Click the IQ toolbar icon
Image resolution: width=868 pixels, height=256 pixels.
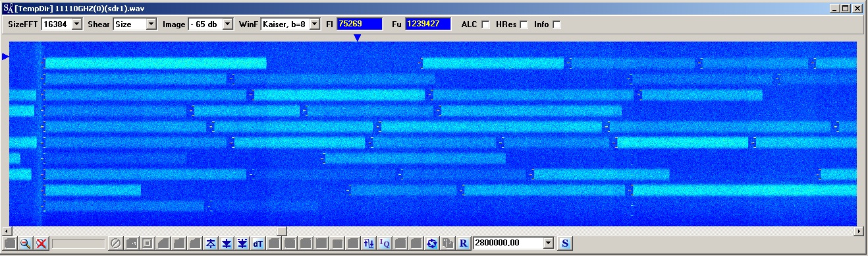(385, 243)
